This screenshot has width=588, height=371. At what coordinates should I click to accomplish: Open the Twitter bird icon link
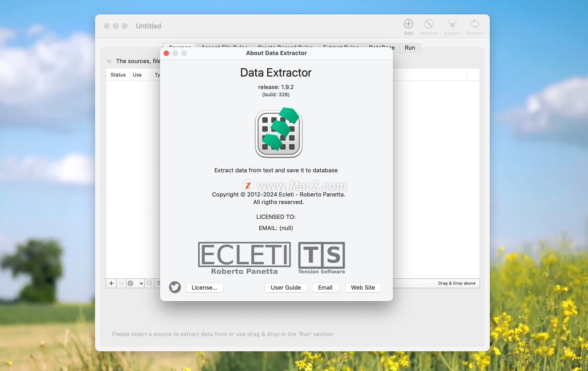pos(175,287)
